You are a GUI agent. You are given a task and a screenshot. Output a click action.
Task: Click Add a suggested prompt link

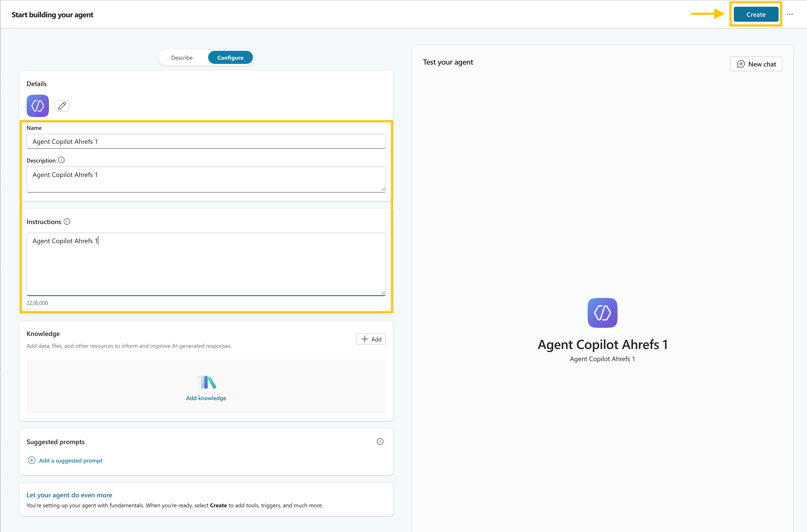point(71,460)
